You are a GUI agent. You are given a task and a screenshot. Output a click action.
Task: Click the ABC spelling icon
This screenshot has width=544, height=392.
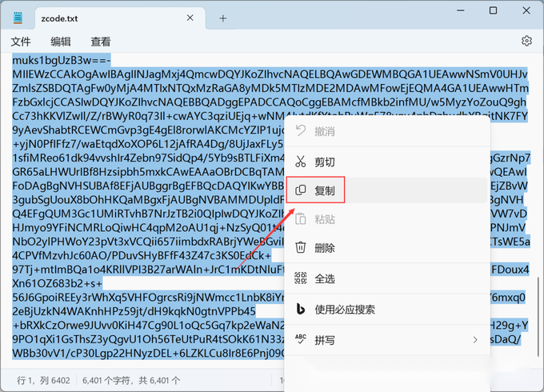click(x=301, y=339)
